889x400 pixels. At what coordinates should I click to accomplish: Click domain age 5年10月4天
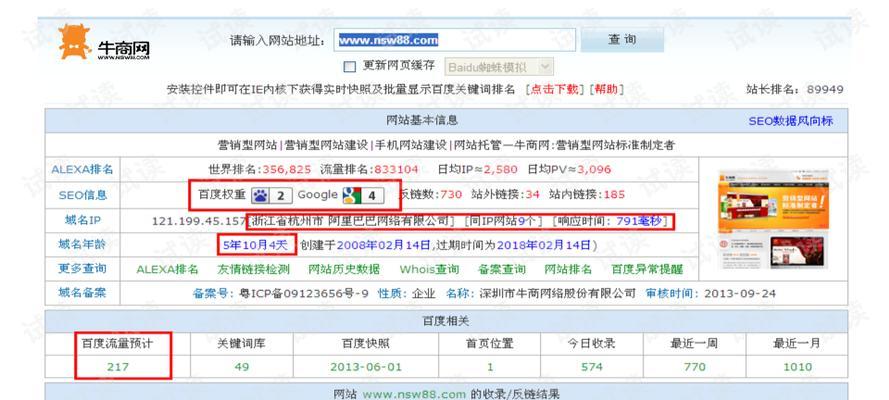tap(256, 245)
